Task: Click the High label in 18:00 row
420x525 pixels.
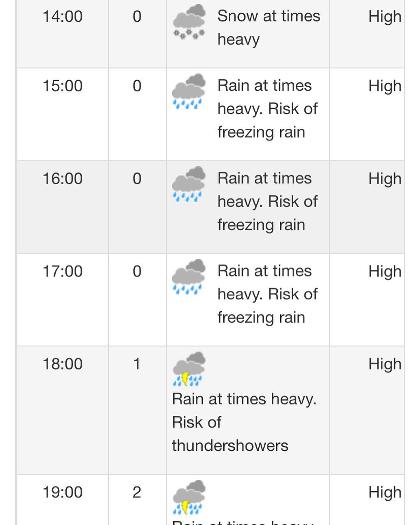Action: [384, 364]
